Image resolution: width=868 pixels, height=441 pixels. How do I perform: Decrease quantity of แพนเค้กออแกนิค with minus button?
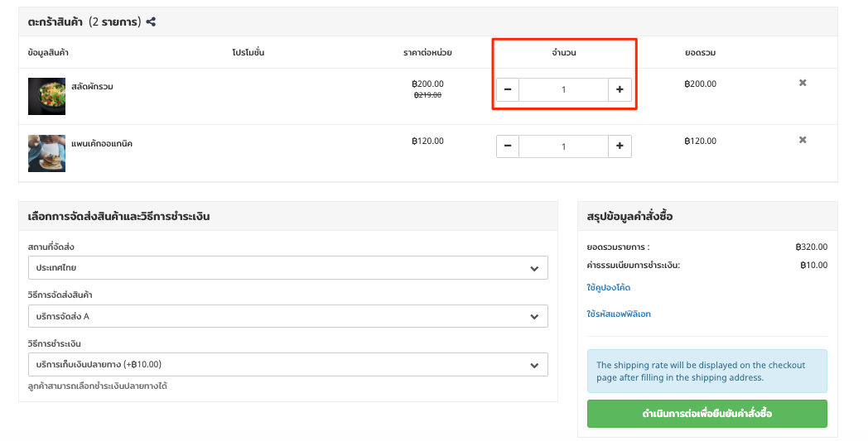click(507, 146)
